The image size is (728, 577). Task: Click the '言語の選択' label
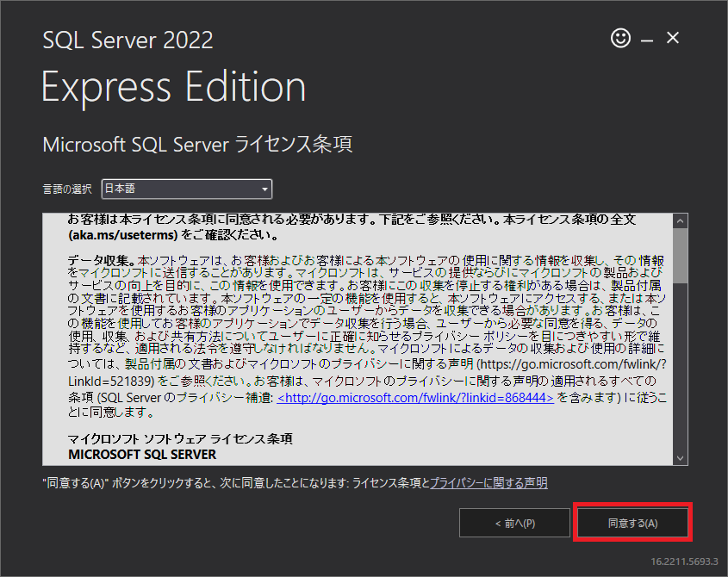(x=67, y=189)
